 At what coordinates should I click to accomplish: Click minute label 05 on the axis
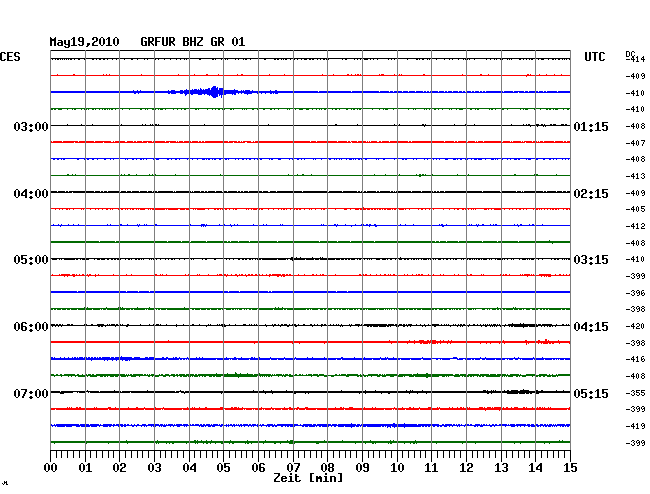[x=223, y=468]
